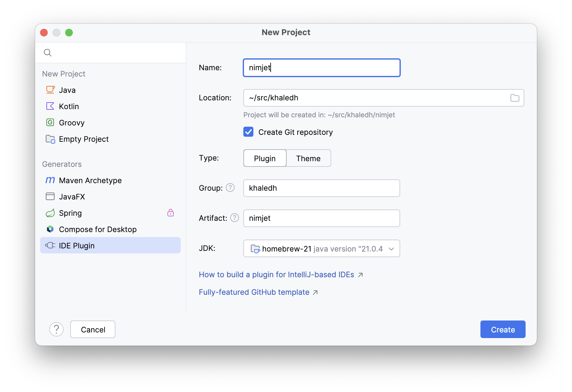572x392 pixels.
Task: Select Compose for Desktop generator
Action: (110, 229)
